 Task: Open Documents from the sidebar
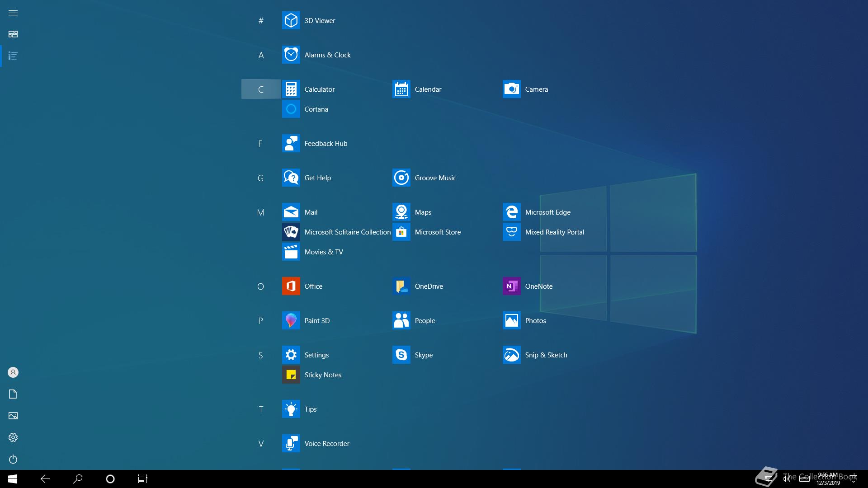point(13,394)
